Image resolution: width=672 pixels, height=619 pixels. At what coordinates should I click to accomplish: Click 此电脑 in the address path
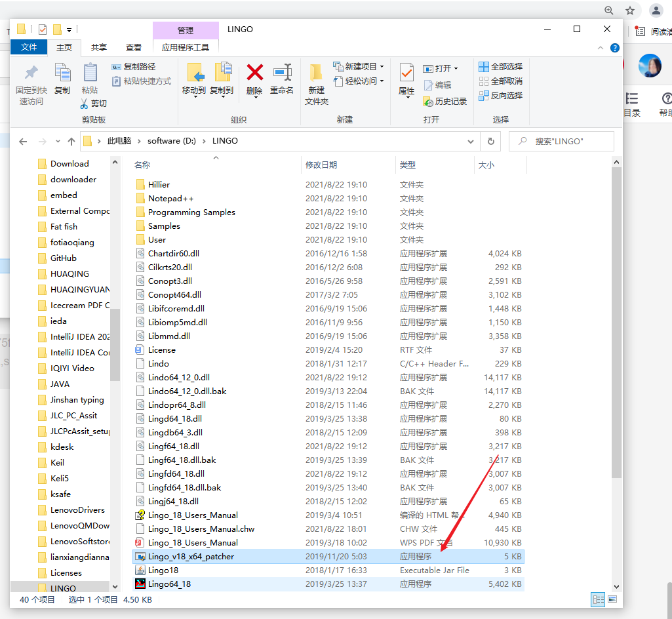coord(119,141)
